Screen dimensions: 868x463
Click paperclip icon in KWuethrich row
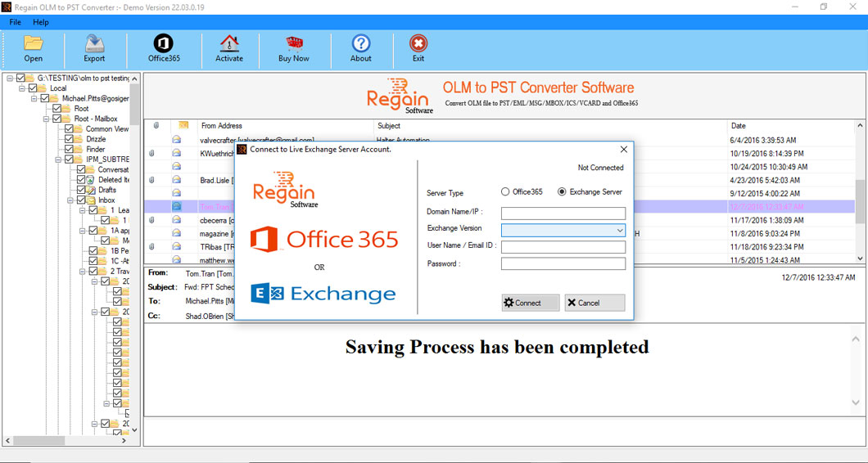pos(151,153)
